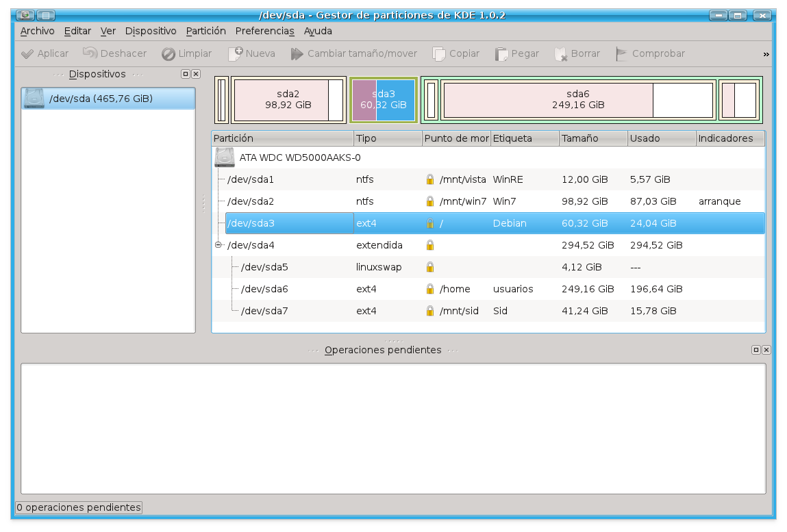Open the toolbar overflow chevron
Screen dimensions: 787x532
(x=768, y=53)
